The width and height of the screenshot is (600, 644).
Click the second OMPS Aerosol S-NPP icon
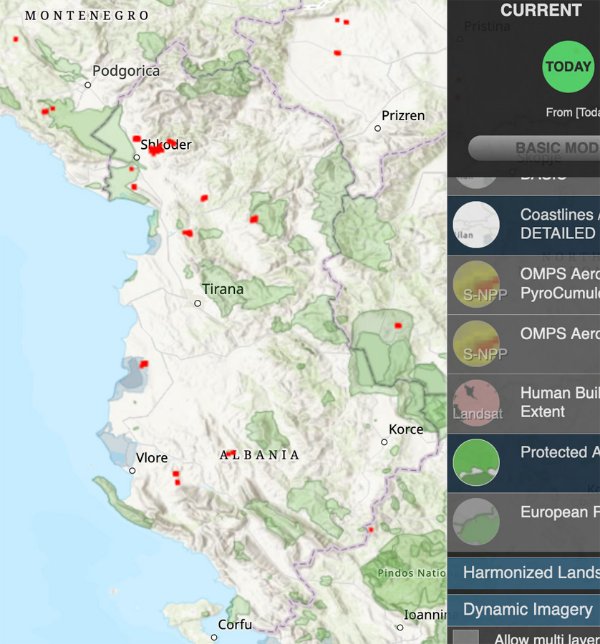point(476,343)
